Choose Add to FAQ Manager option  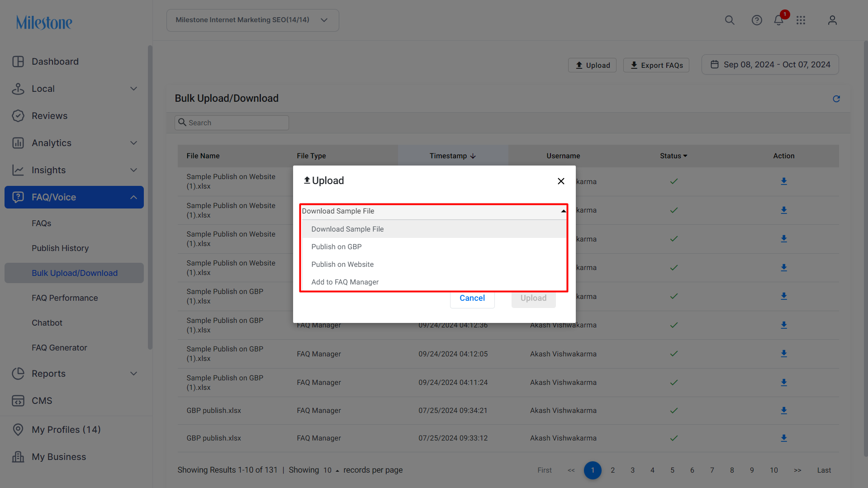[x=434, y=282]
